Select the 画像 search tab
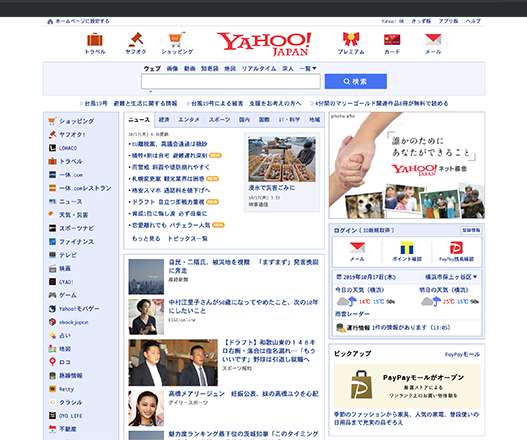This screenshot has height=440, width=527. (x=172, y=69)
